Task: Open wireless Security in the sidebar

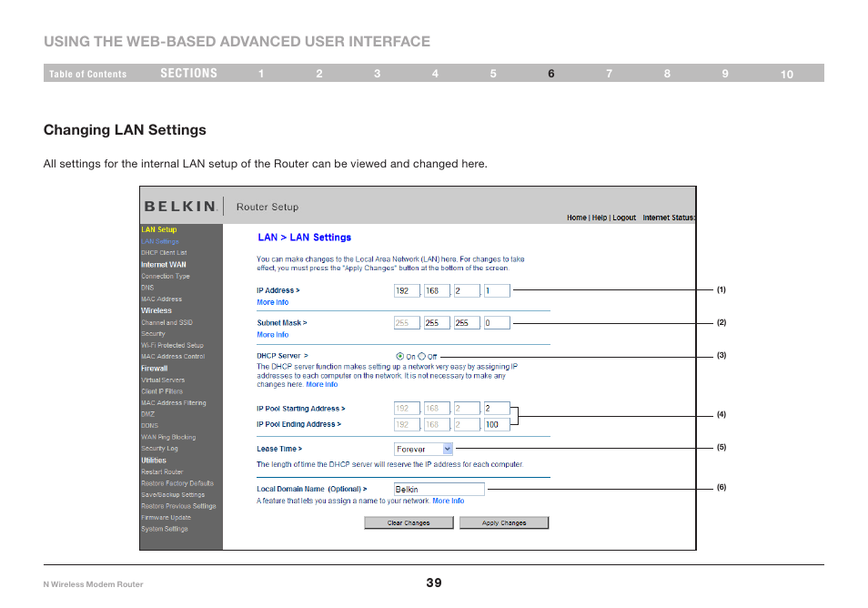Action: [153, 333]
